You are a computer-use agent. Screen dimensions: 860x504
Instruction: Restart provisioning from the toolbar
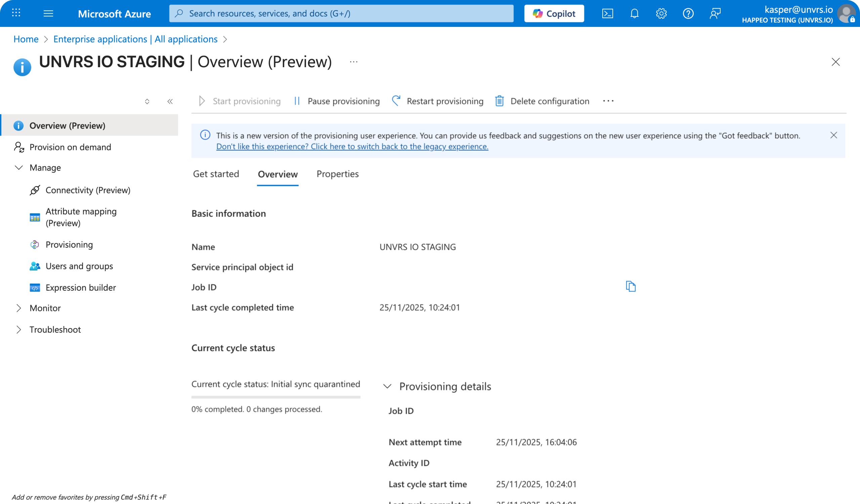pyautogui.click(x=444, y=101)
